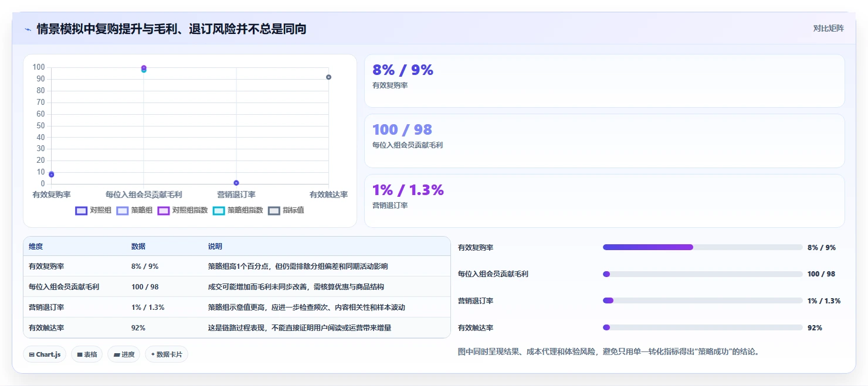Image resolution: width=868 pixels, height=386 pixels.
Task: Click the 数据卡片 chip
Action: pos(167,354)
